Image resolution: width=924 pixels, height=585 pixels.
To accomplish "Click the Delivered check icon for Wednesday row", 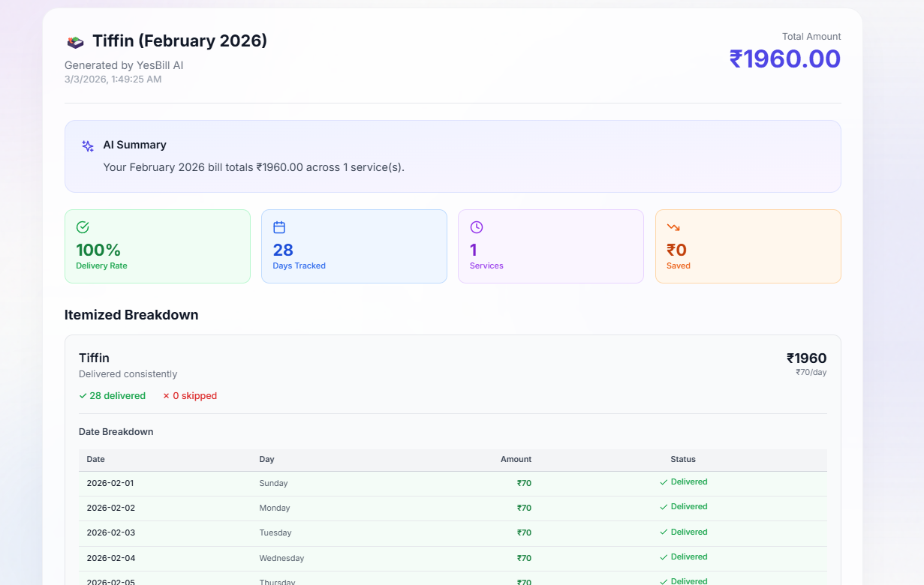I will (x=664, y=557).
